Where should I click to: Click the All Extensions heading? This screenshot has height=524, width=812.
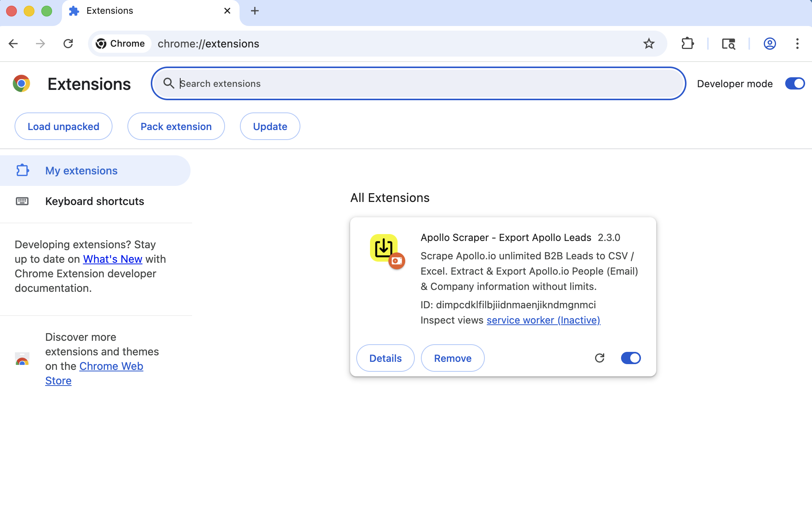pyautogui.click(x=390, y=198)
